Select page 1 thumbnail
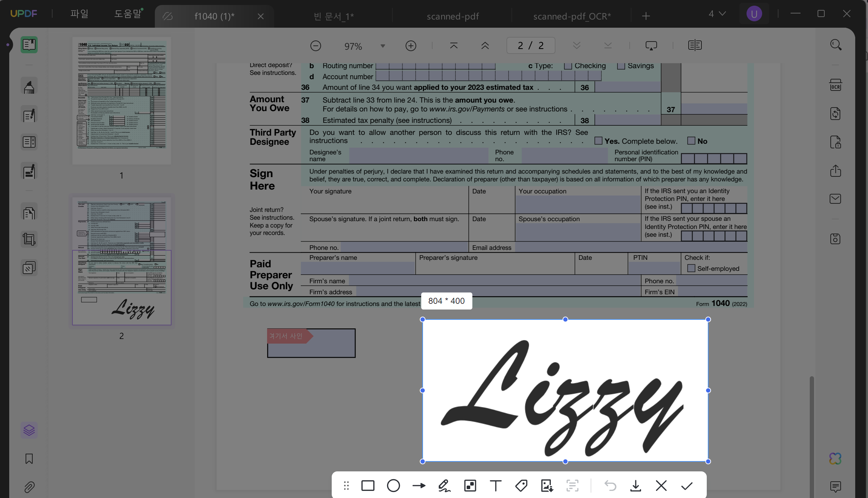This screenshot has width=868, height=498. 121,101
